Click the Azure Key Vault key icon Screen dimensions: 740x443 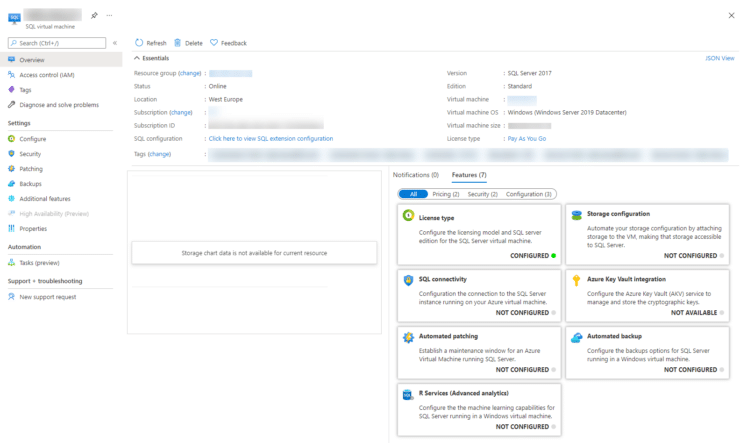click(x=576, y=280)
